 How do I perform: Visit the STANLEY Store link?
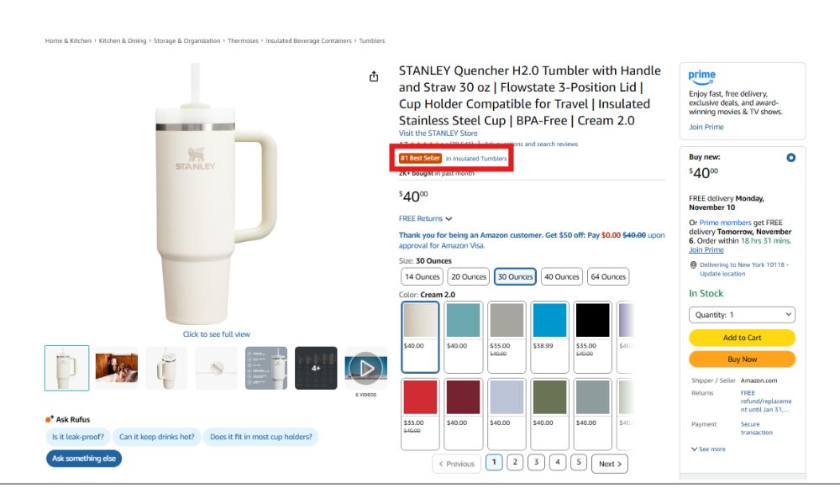click(438, 133)
